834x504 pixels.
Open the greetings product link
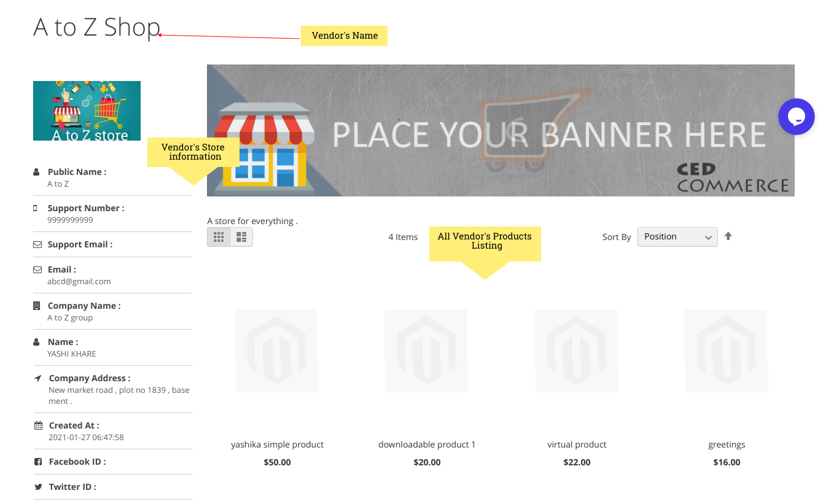(x=727, y=444)
